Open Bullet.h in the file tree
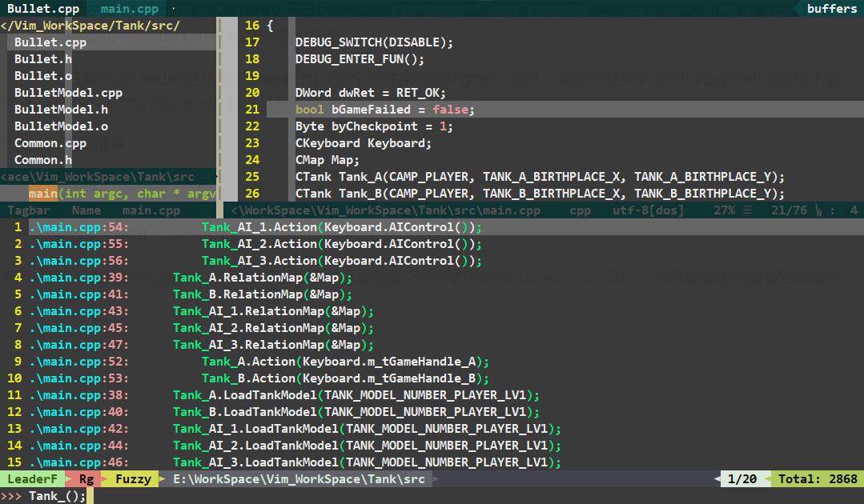This screenshot has width=864, height=504. coord(43,59)
